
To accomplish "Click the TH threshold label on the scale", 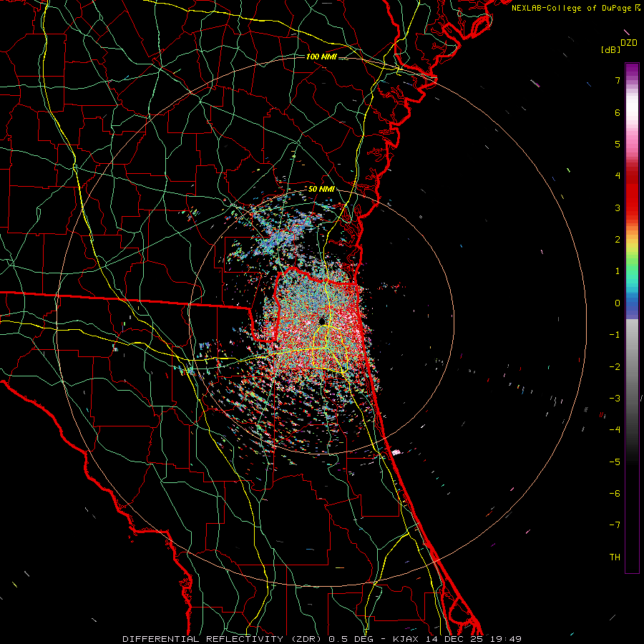I will (615, 557).
